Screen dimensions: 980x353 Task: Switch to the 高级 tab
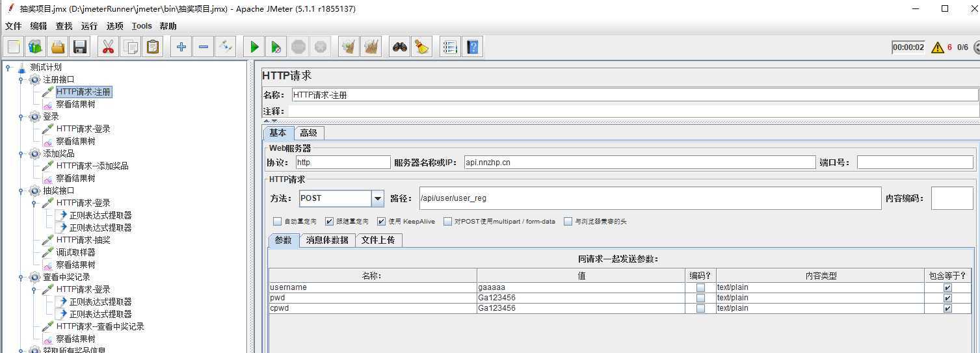pos(309,133)
